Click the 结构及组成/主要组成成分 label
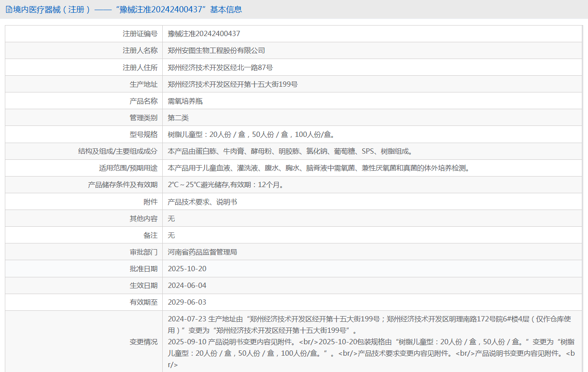588x372 pixels. (117, 151)
